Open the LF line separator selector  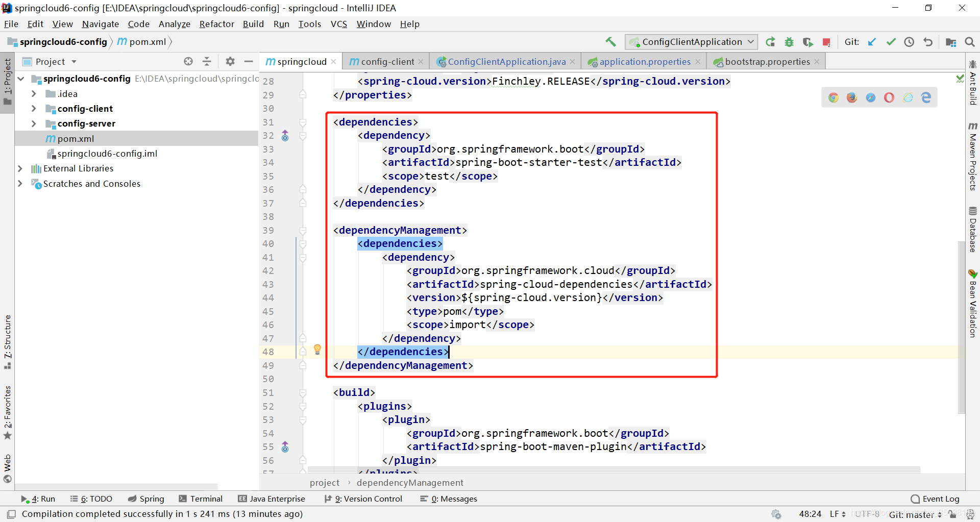click(x=838, y=514)
